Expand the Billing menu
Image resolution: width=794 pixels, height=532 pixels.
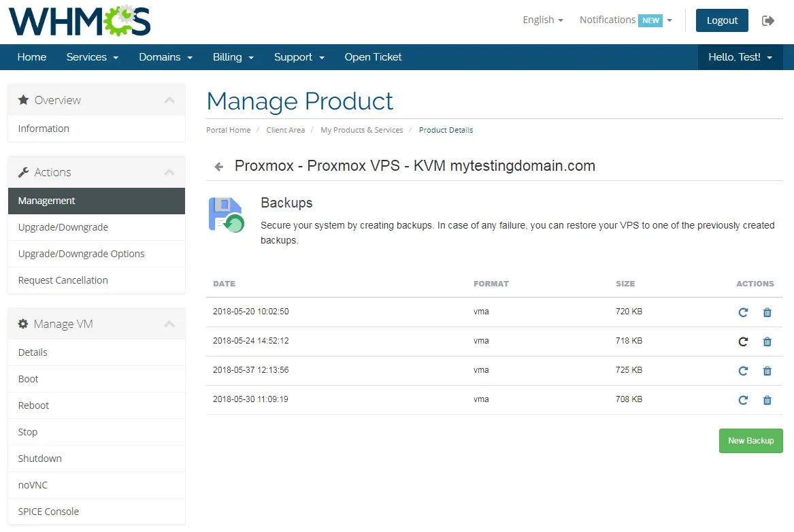click(x=233, y=57)
